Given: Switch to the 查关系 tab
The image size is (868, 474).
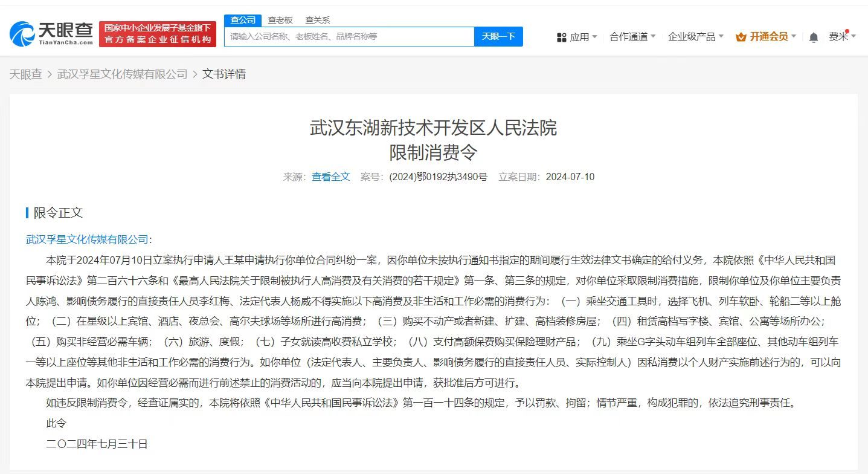Looking at the screenshot, I should click(x=317, y=20).
